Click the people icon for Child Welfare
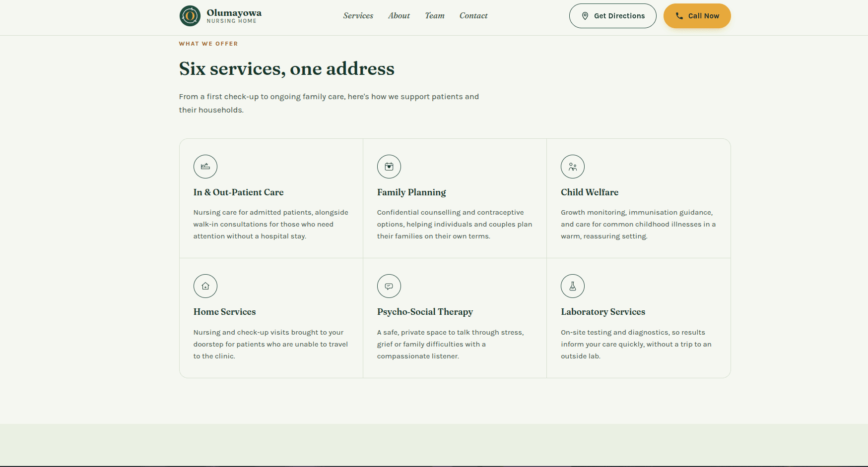Viewport: 868px width, 467px height. tap(572, 167)
